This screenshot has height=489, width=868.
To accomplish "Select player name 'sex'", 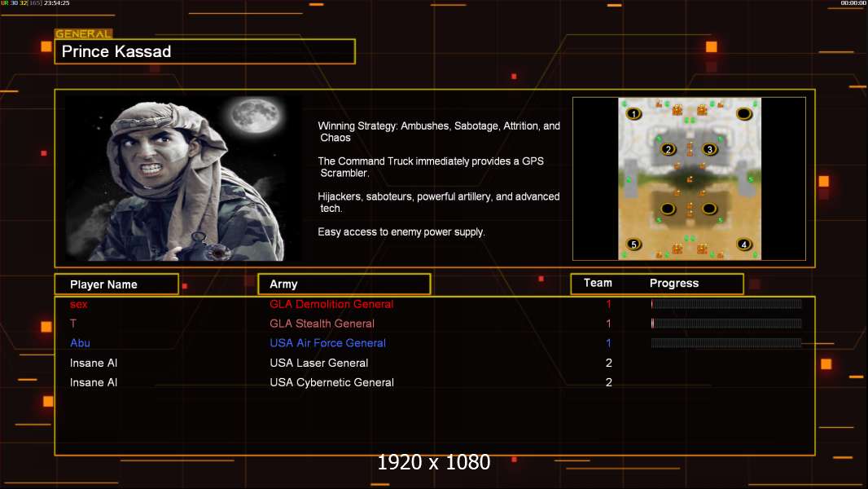I will pyautogui.click(x=79, y=304).
